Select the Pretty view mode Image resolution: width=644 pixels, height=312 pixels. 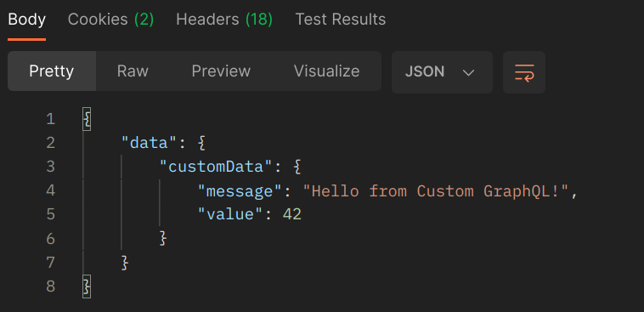pyautogui.click(x=52, y=71)
